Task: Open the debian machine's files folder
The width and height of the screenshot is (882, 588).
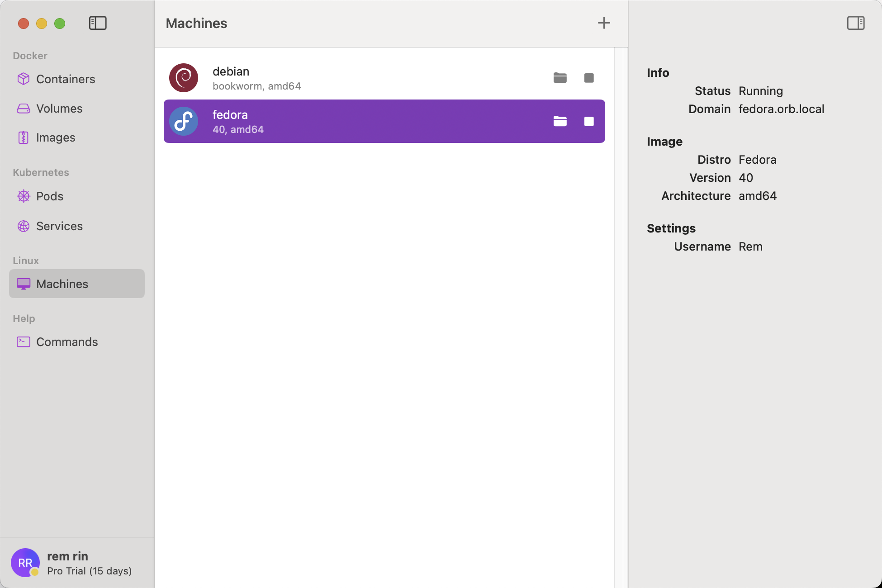Action: pos(560,78)
